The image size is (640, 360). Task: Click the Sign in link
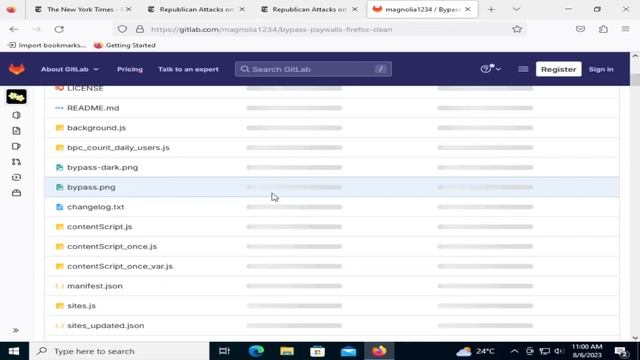(x=601, y=69)
